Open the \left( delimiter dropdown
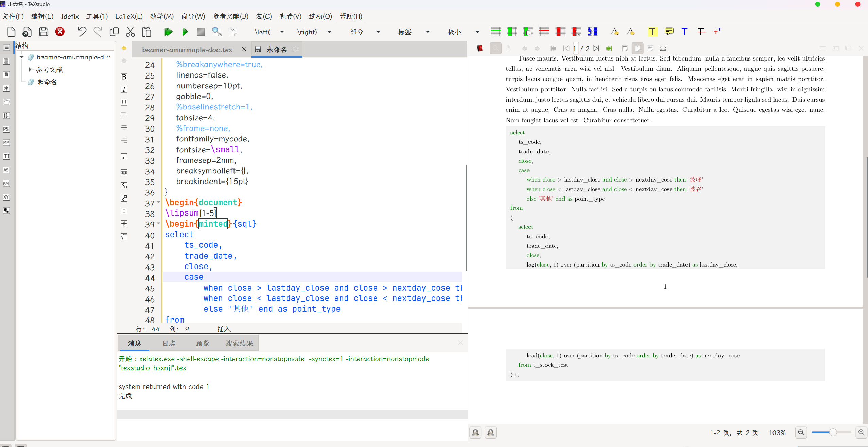Viewport: 868px width, 447px height. [282, 32]
